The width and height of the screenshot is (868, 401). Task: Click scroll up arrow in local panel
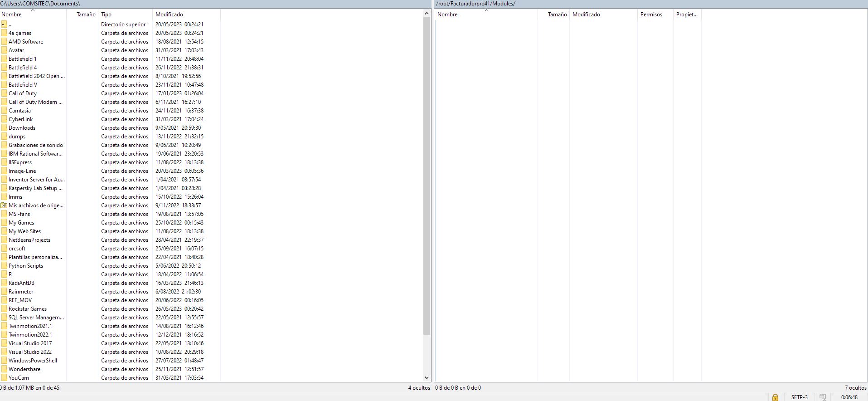(x=427, y=14)
